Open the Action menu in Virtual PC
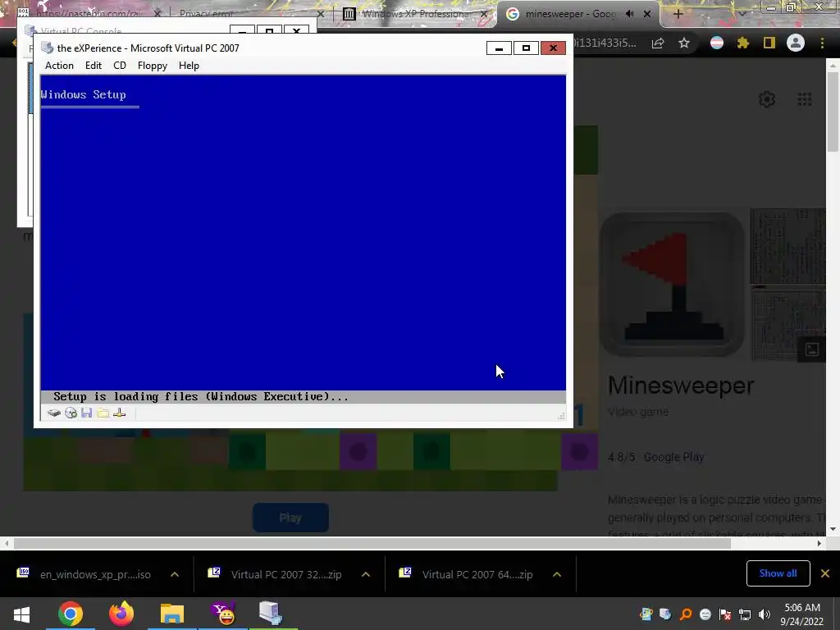This screenshot has height=630, width=840. pyautogui.click(x=59, y=66)
